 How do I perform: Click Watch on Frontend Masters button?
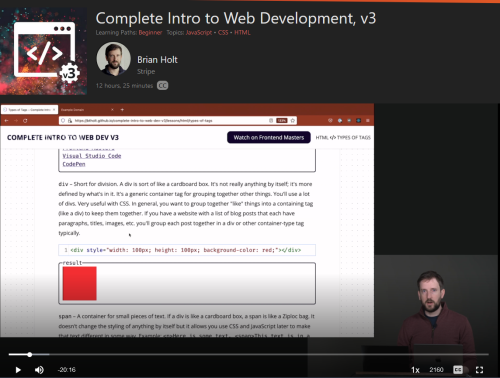click(x=269, y=137)
